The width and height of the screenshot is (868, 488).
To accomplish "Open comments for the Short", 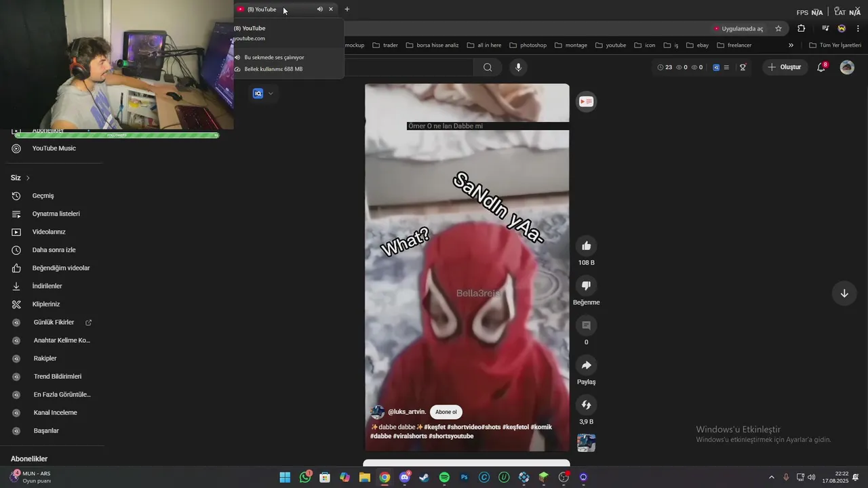I will [587, 326].
